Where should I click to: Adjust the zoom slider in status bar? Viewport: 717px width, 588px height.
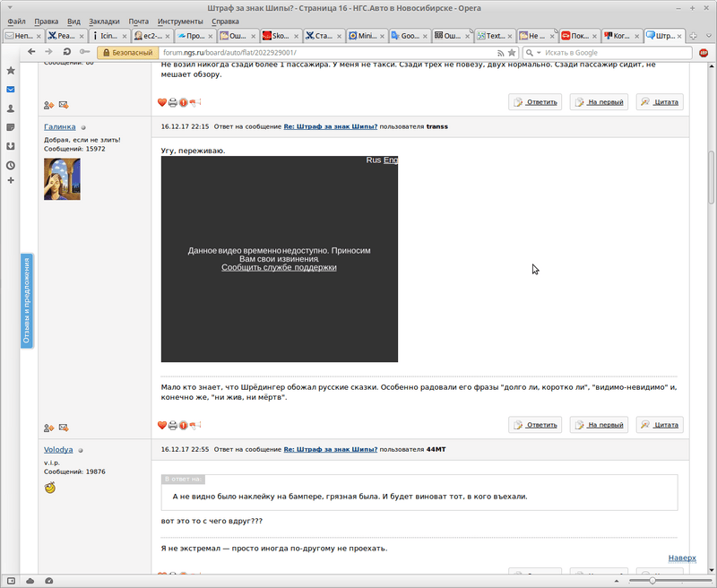652,580
